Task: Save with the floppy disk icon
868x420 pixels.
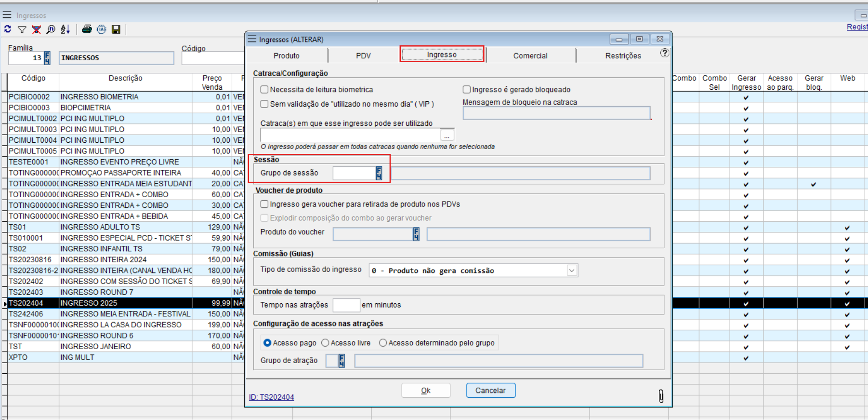Action: point(116,29)
